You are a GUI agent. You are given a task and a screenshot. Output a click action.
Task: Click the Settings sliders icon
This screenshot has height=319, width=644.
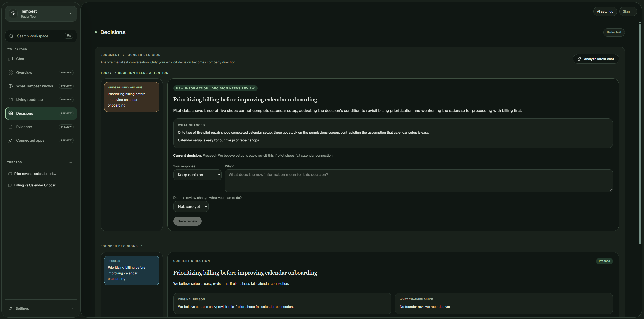pyautogui.click(x=11, y=308)
